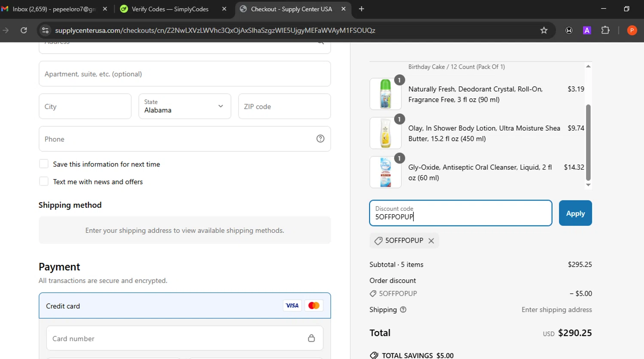The width and height of the screenshot is (644, 359).
Task: Open the purple A extension icon
Action: coord(587,30)
